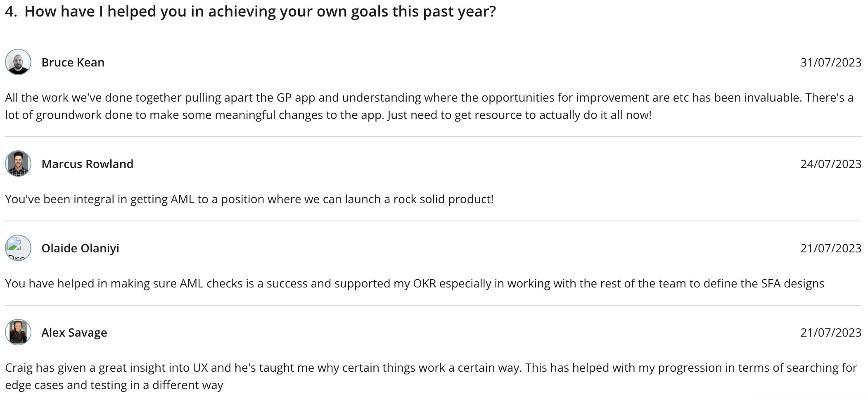
Task: Click the name Marcus Rowland
Action: tap(88, 164)
